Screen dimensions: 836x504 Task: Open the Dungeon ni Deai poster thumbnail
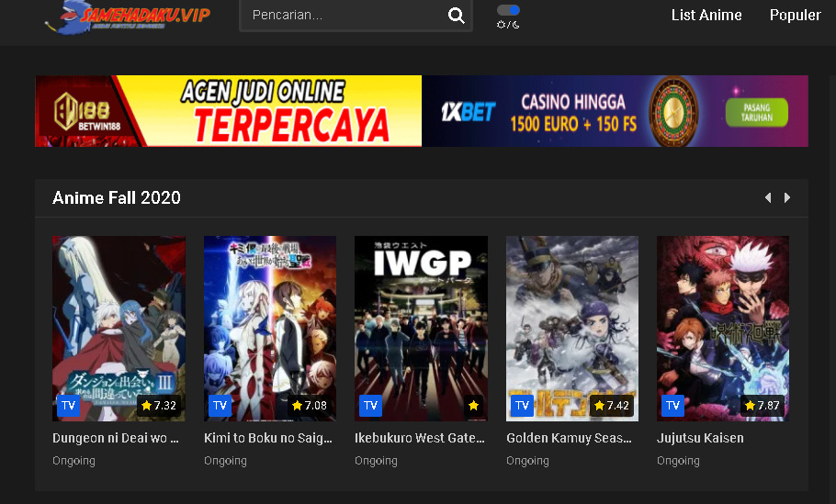(119, 329)
